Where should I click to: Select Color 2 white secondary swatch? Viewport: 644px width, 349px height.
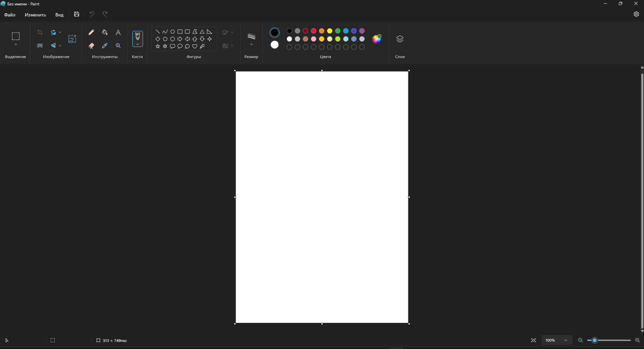click(x=275, y=45)
